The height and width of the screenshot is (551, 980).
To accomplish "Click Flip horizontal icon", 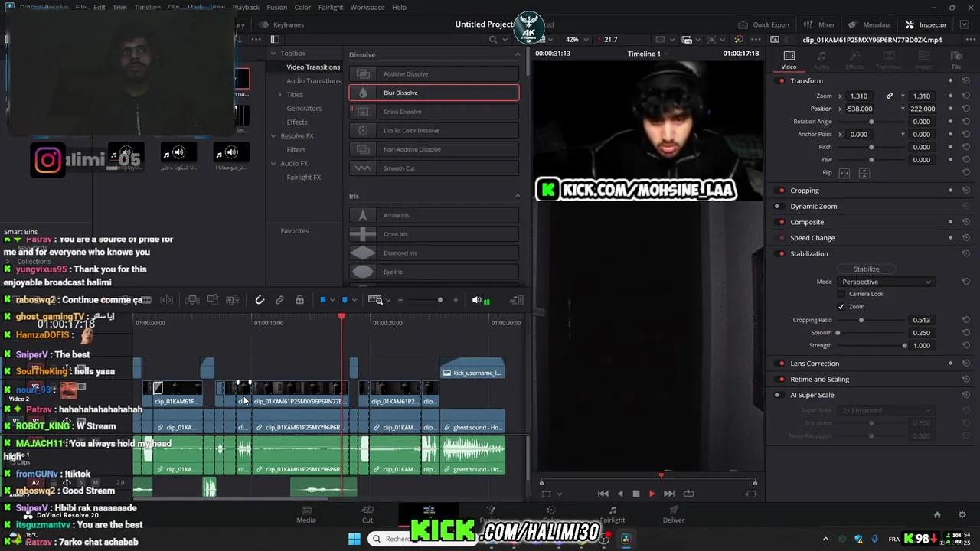I will click(844, 173).
